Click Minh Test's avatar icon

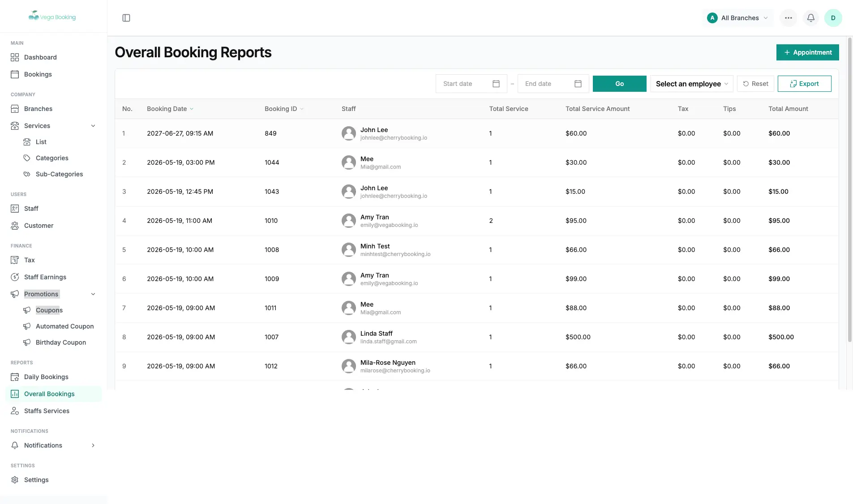(x=349, y=250)
